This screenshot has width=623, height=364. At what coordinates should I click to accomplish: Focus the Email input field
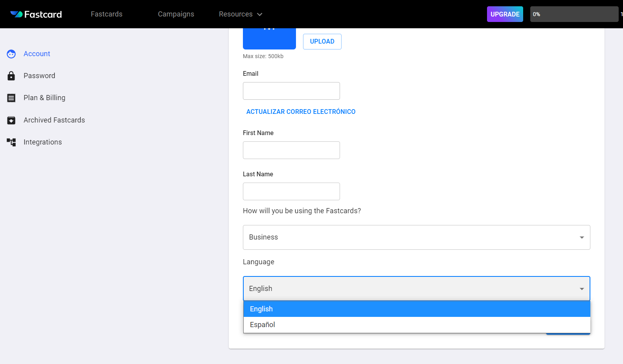click(x=291, y=91)
